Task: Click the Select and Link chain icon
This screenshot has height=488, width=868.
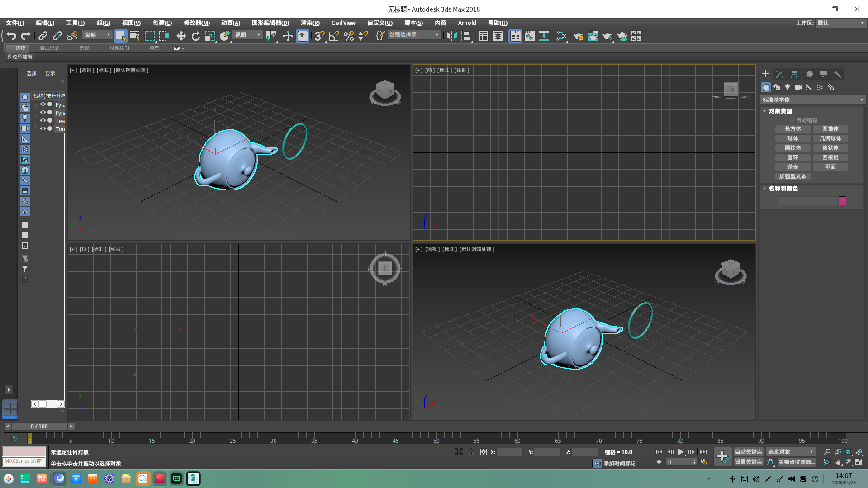Action: (43, 36)
